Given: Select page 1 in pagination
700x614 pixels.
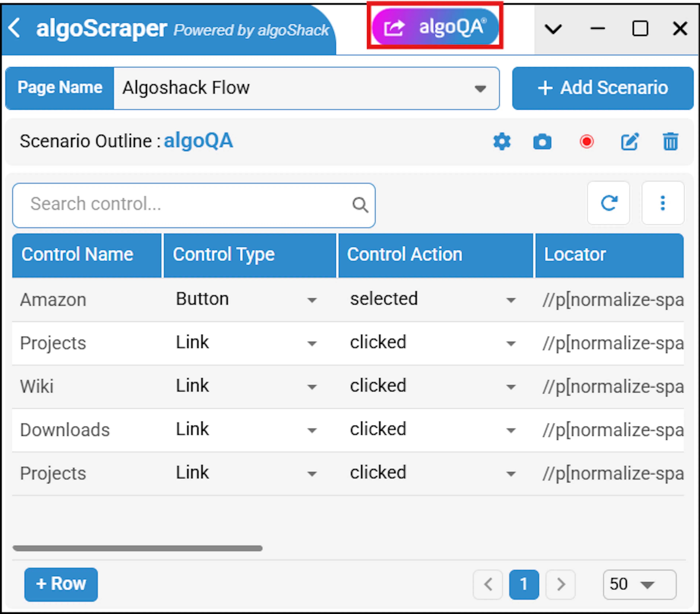Looking at the screenshot, I should pos(524,584).
